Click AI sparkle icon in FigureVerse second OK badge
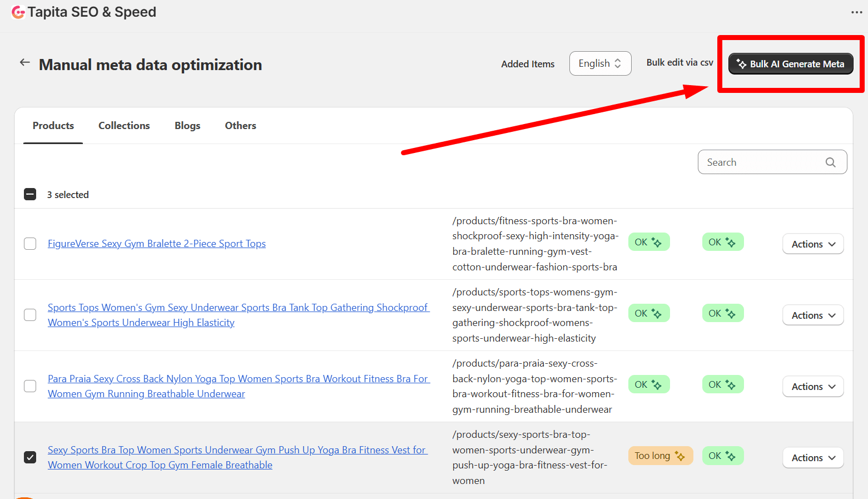This screenshot has width=868, height=499. click(731, 243)
